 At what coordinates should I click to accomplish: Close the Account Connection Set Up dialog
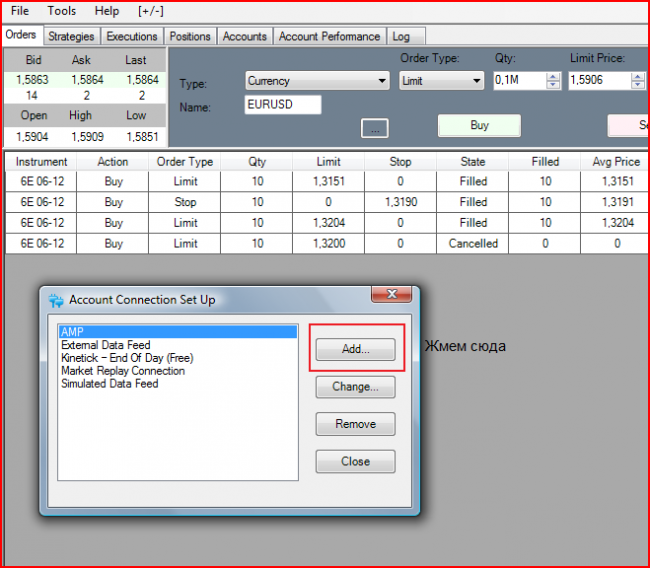[x=355, y=462]
